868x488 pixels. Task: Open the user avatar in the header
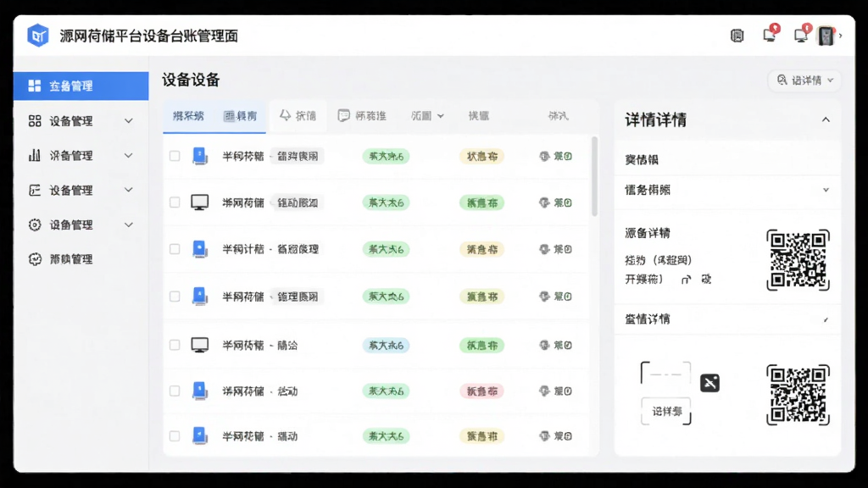(826, 36)
